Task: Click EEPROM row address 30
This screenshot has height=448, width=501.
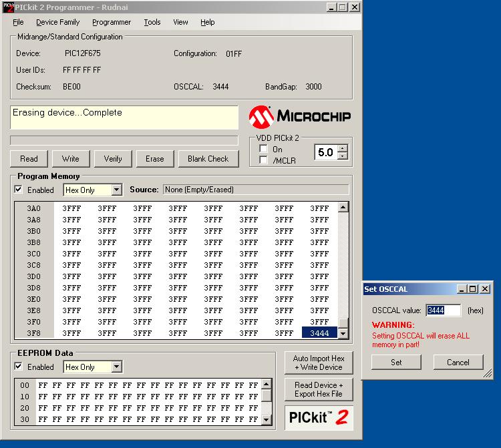Action: (x=25, y=419)
